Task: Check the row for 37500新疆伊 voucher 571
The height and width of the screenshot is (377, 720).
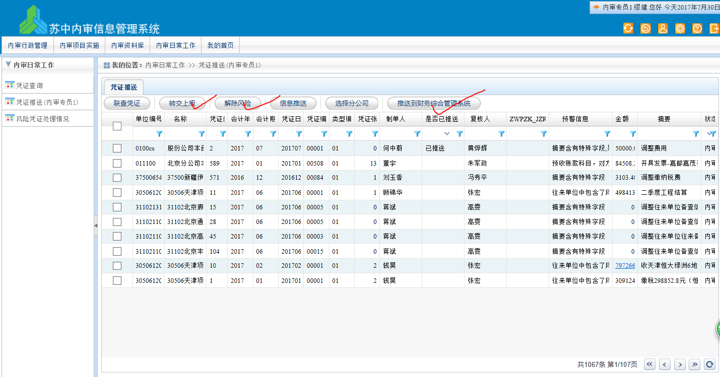Action: pos(117,178)
